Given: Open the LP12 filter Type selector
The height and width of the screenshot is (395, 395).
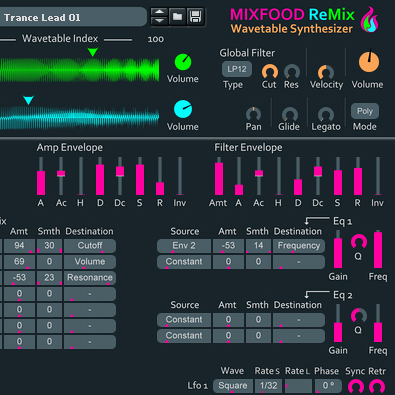Looking at the screenshot, I should click(x=237, y=69).
